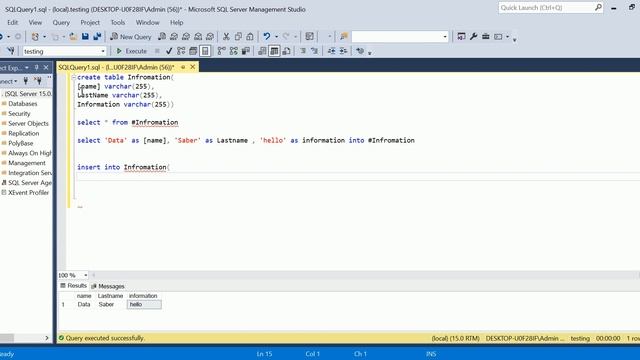Close the SQLQuery1.sql tab
The height and width of the screenshot is (360, 640).
[x=193, y=67]
